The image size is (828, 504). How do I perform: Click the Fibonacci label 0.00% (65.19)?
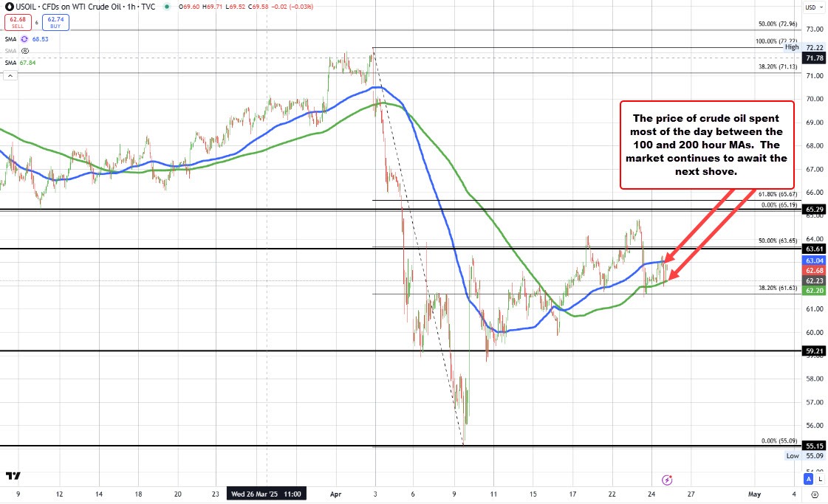(x=779, y=204)
